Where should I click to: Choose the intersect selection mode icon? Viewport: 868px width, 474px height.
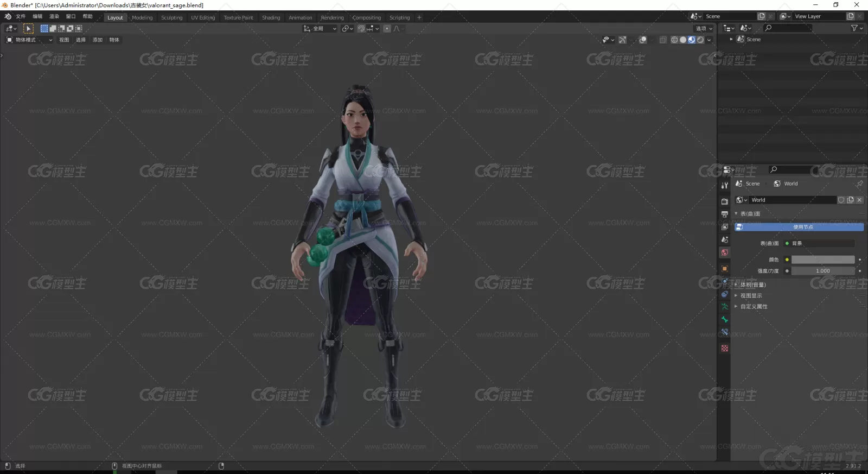tap(79, 29)
